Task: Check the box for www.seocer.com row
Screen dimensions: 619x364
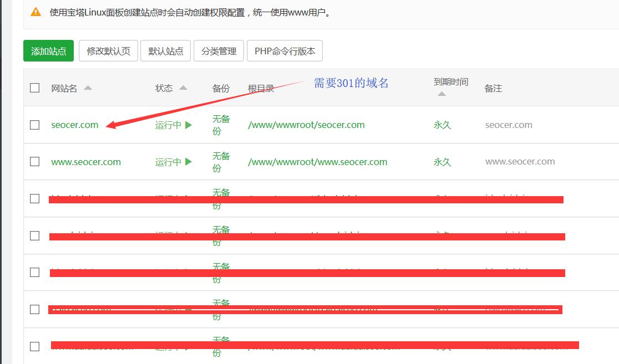Action: pos(35,162)
